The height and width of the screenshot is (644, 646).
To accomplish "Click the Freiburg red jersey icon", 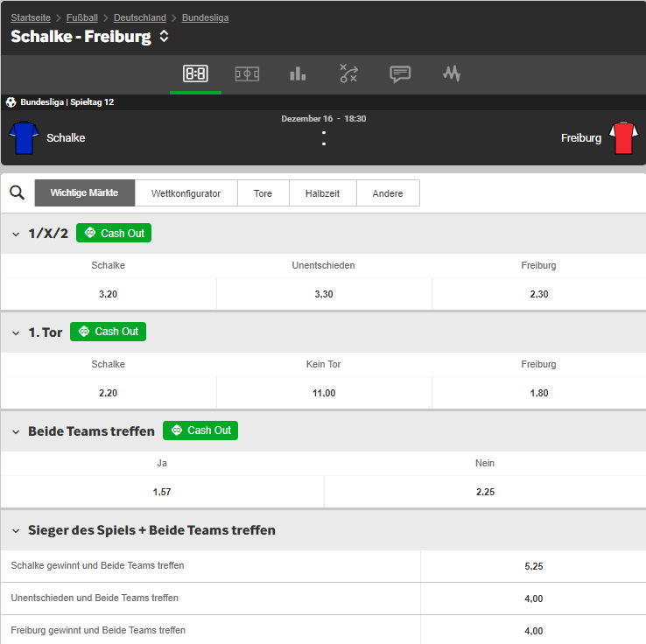I will 624,137.
